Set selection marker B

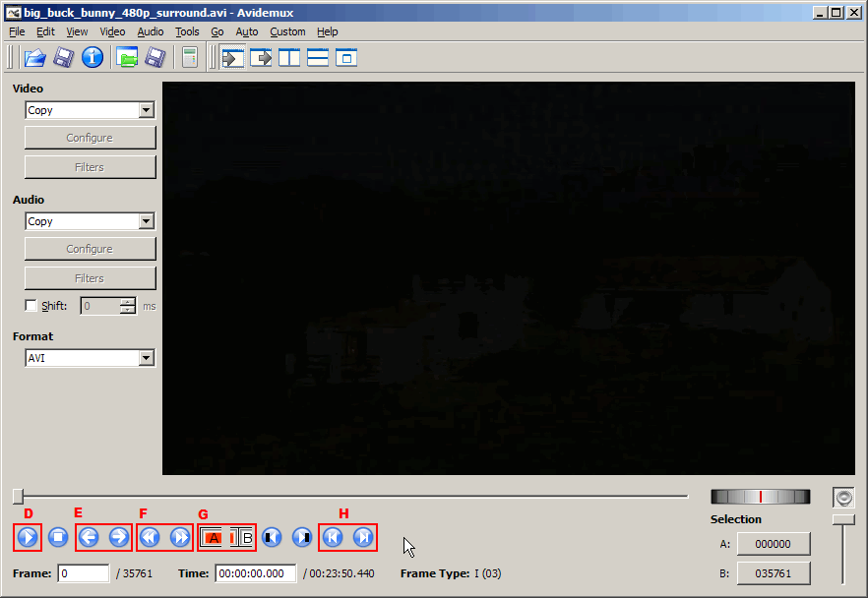point(241,537)
